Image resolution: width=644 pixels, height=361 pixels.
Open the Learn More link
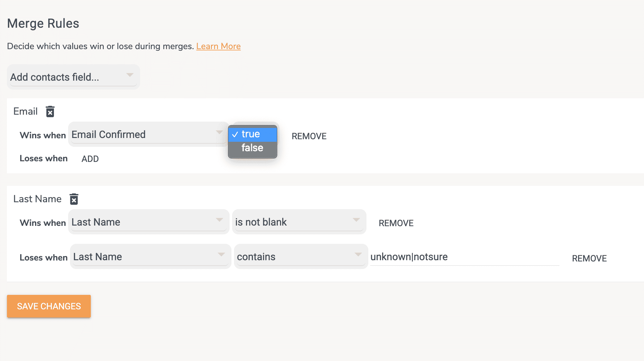tap(218, 46)
